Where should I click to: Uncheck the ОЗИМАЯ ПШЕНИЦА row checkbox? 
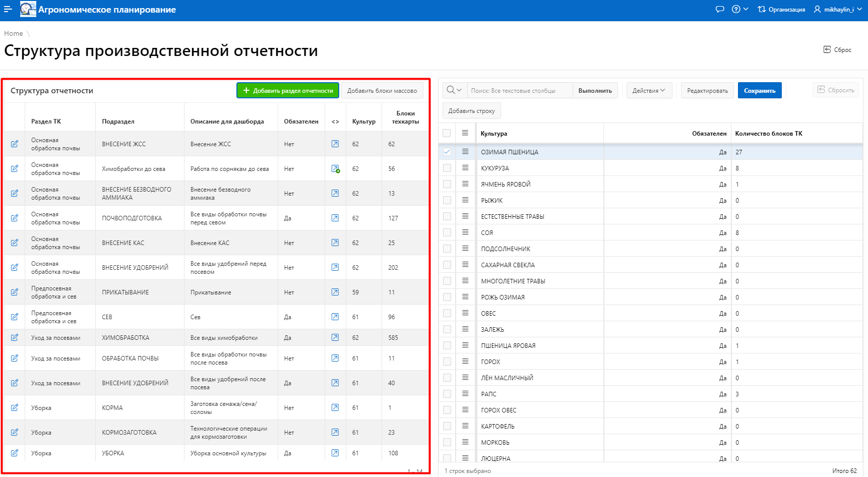[447, 152]
